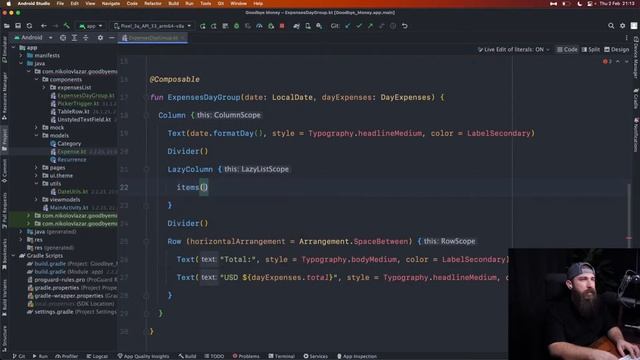The image size is (640, 360).
Task: Click the red Stop button in toolbar
Action: [282, 26]
